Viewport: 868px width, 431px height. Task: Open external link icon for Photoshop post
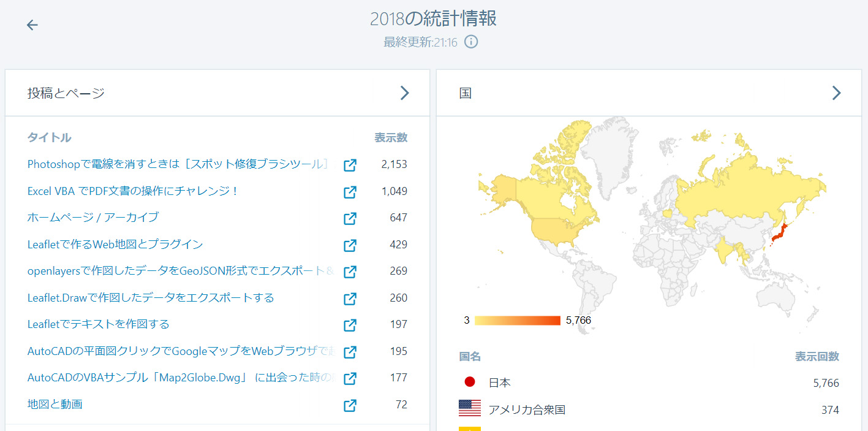tap(350, 165)
